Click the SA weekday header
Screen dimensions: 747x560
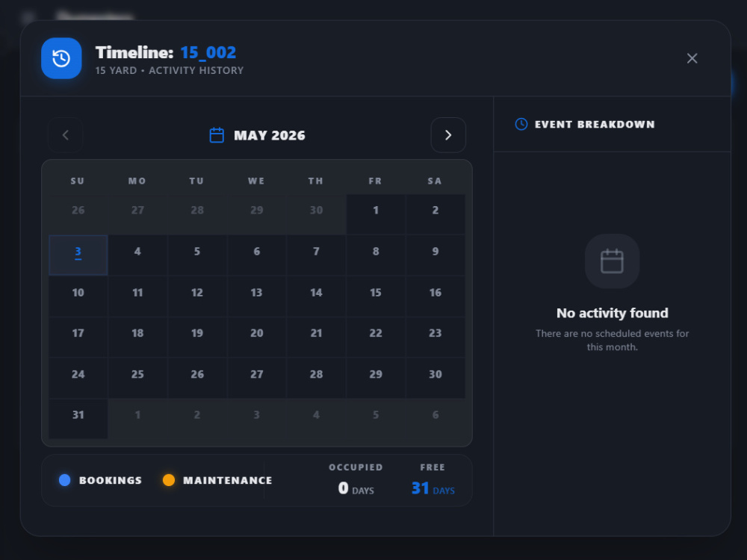[x=435, y=181]
